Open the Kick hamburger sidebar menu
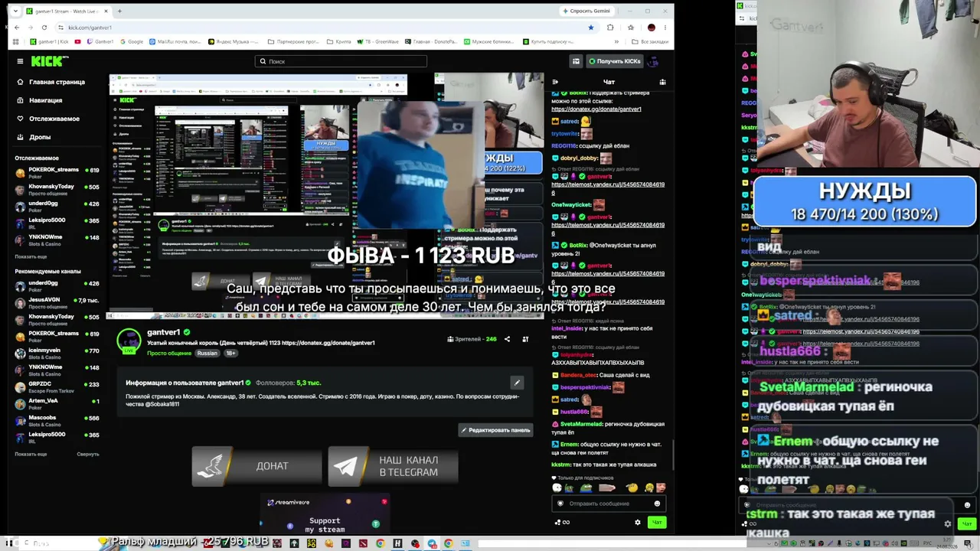 [21, 61]
